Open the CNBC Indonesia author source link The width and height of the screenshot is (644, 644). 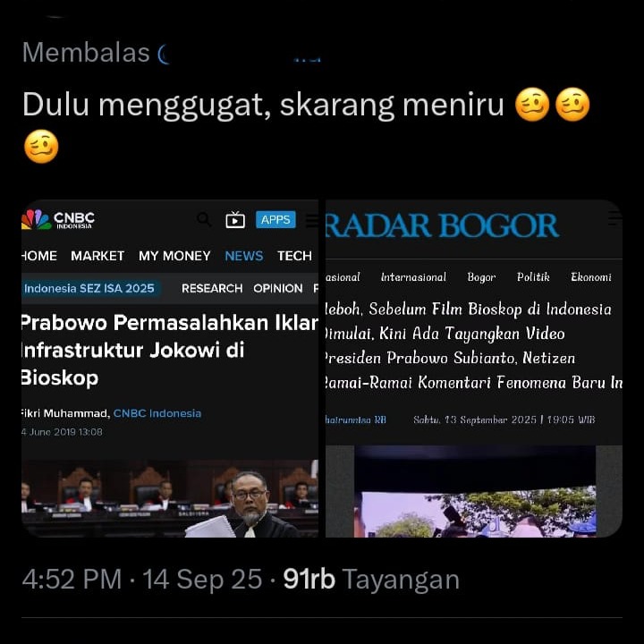[x=157, y=413]
